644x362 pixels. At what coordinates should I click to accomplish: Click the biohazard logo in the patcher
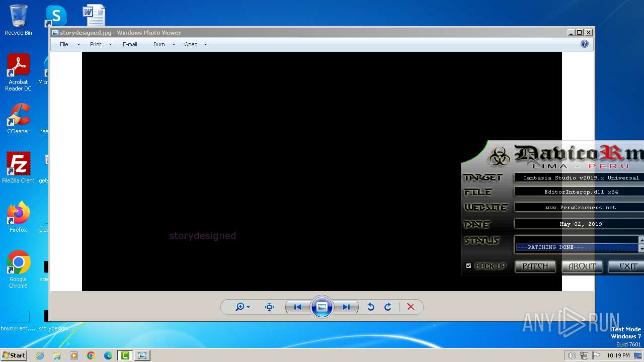500,156
